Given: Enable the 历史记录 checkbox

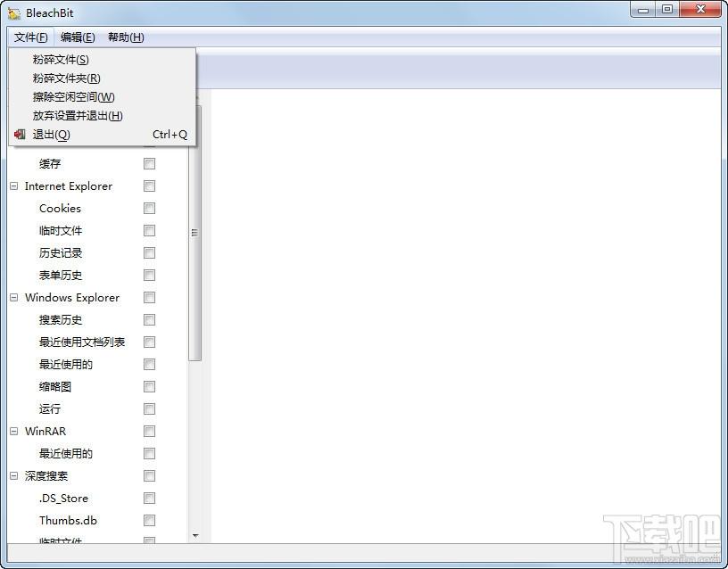Looking at the screenshot, I should point(150,253).
